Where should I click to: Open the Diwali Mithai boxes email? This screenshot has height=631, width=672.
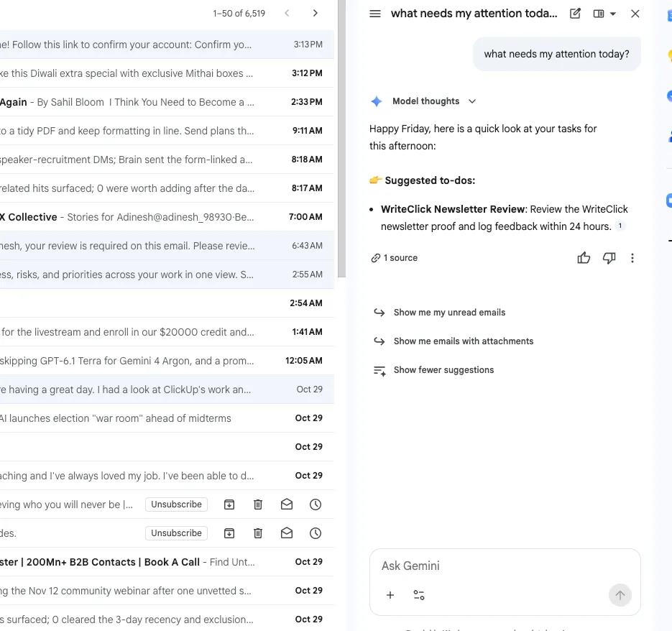pos(167,73)
